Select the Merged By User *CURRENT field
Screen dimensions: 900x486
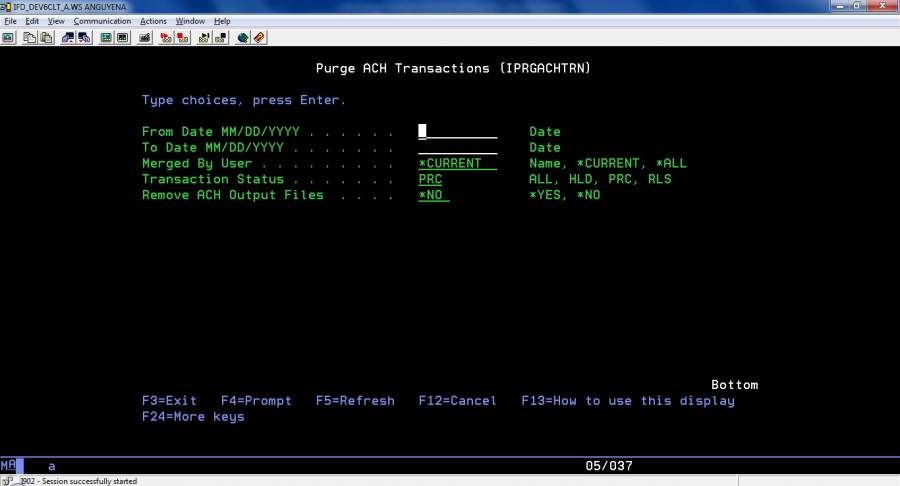(457, 163)
